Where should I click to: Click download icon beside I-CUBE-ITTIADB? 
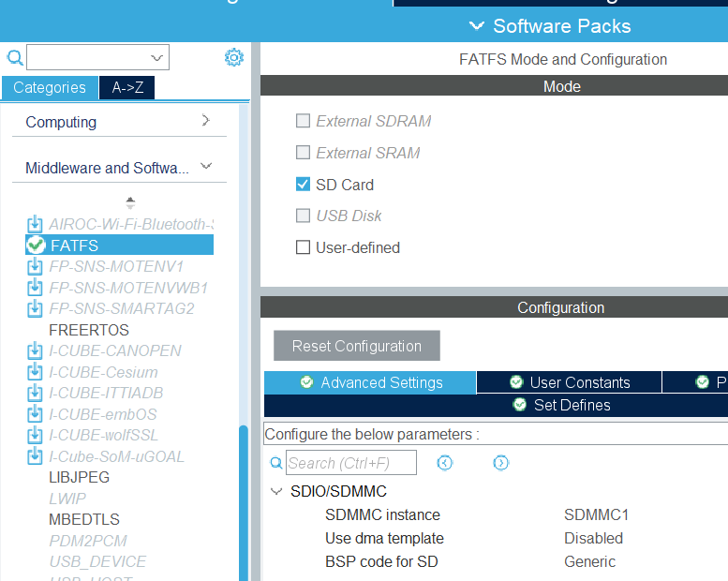[x=35, y=393]
